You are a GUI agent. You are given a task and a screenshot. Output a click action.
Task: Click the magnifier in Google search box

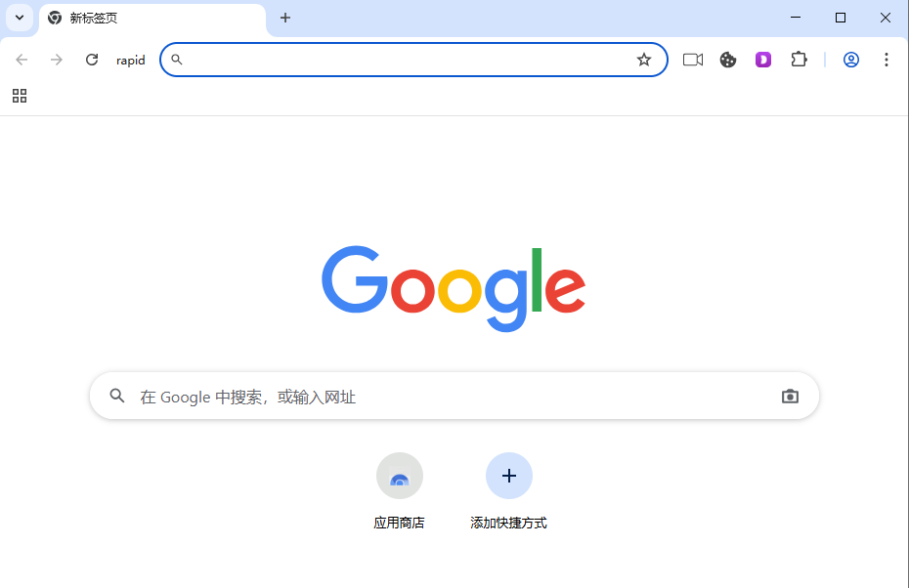coord(117,396)
